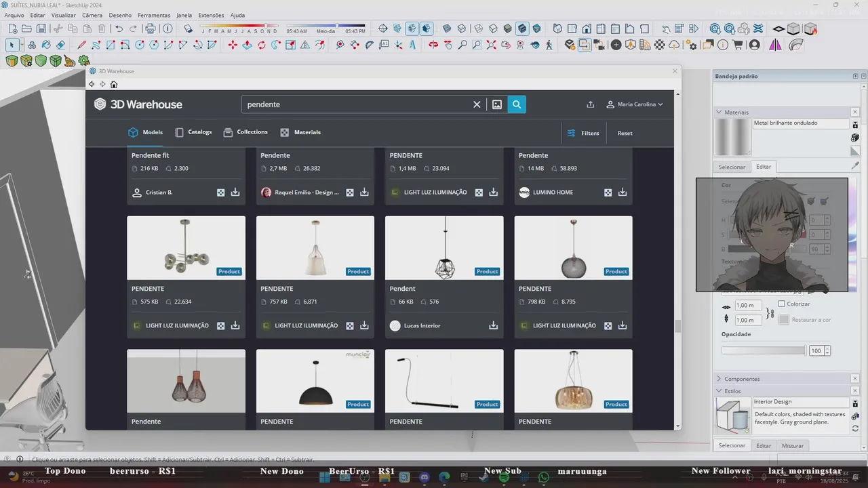Select the Push/Pull tool
868x488 pixels.
coord(247,45)
